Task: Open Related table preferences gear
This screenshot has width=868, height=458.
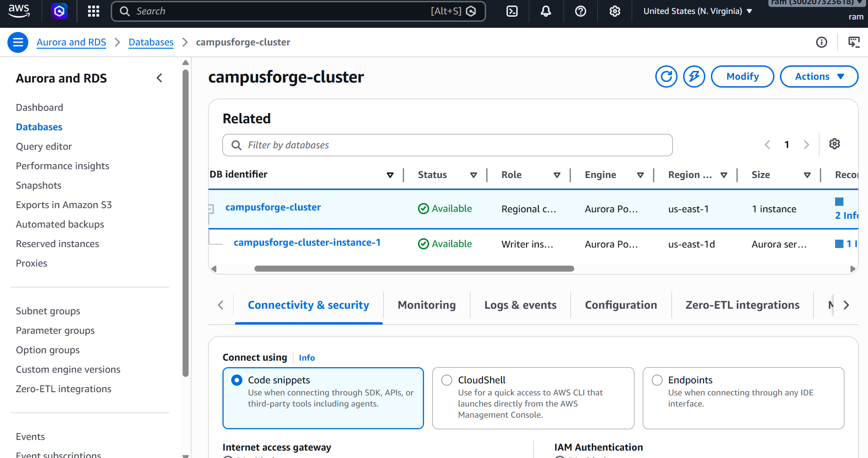Action: point(835,144)
